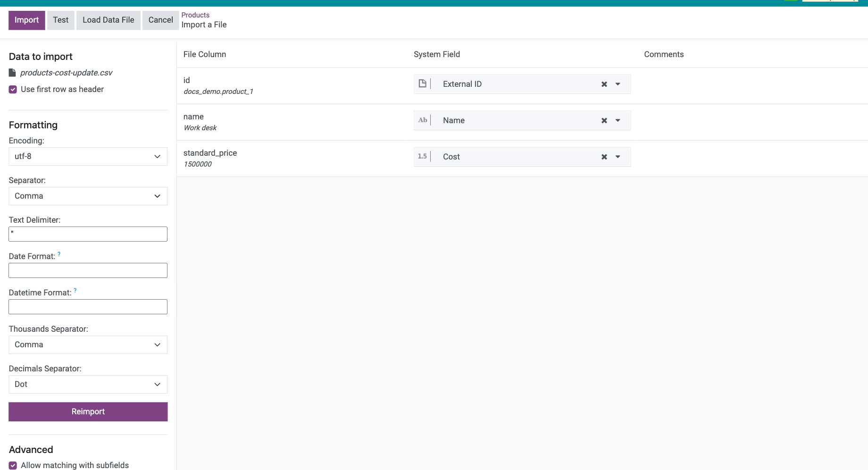Open the Thousands Separator dropdown
Screen dimensions: 868x470
point(88,344)
